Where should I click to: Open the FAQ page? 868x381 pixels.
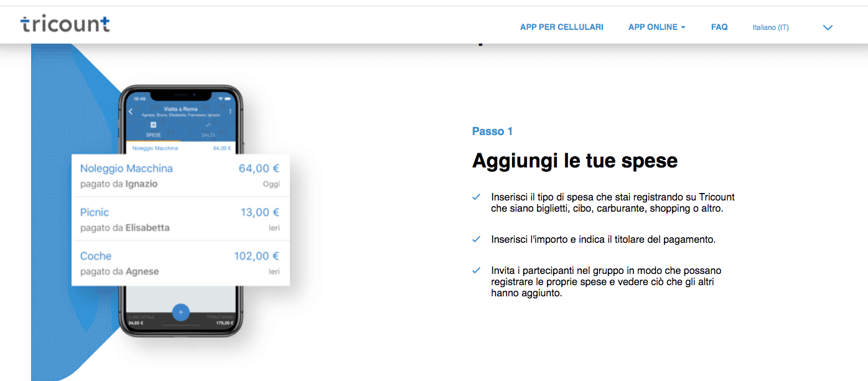pyautogui.click(x=719, y=27)
